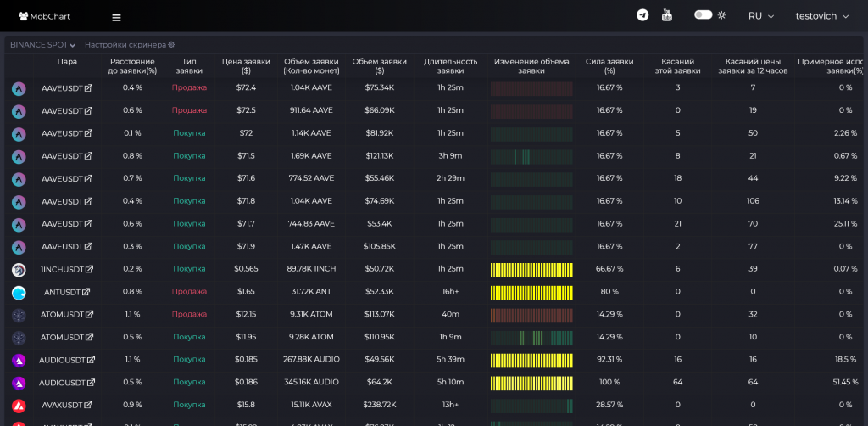Image resolution: width=868 pixels, height=426 pixels.
Task: Click the yellow volume-change bar for 1INCHUSDT
Action: click(531, 270)
